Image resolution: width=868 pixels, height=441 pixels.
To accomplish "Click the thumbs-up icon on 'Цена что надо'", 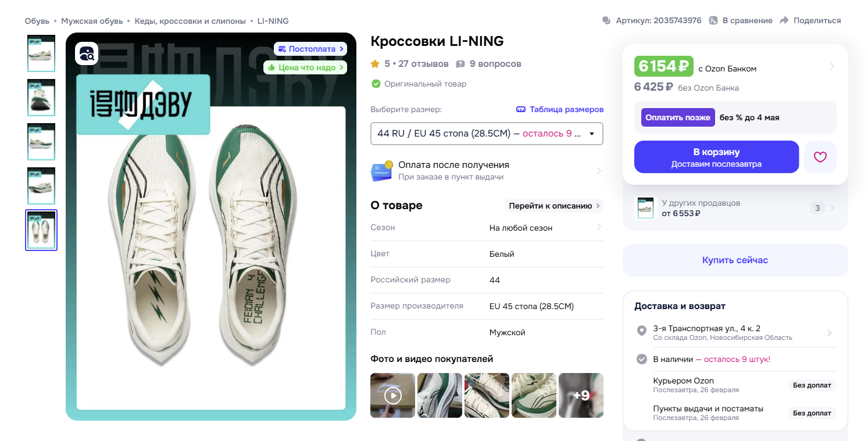I will tap(270, 67).
